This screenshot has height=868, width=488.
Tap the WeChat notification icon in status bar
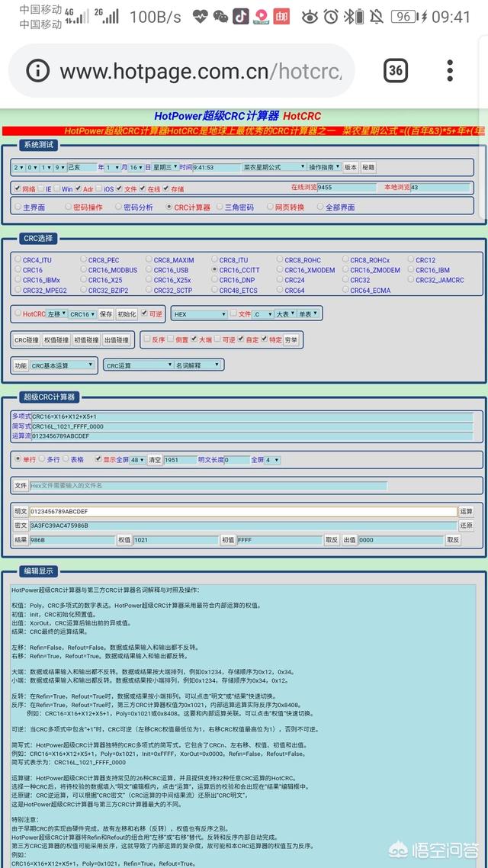click(220, 16)
